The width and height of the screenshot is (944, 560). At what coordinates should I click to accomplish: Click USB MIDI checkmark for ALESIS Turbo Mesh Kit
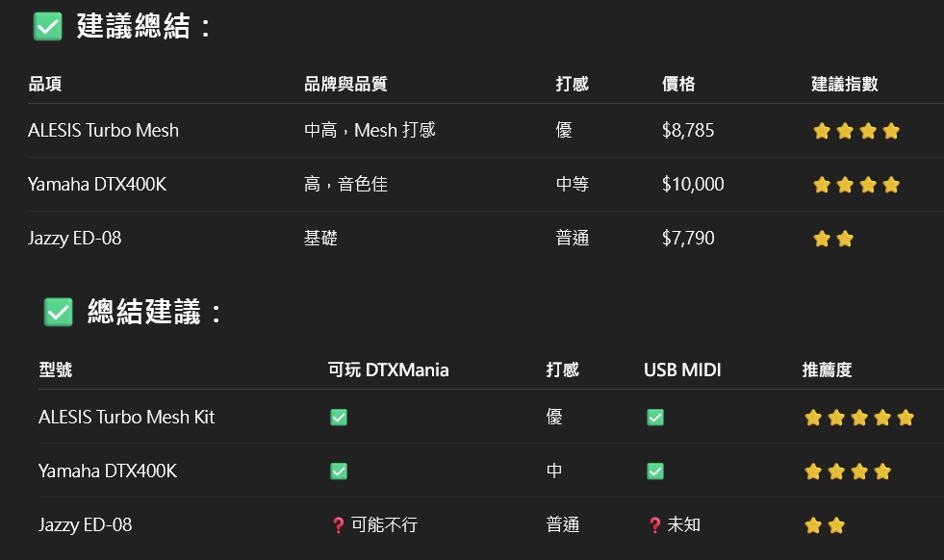click(x=655, y=418)
